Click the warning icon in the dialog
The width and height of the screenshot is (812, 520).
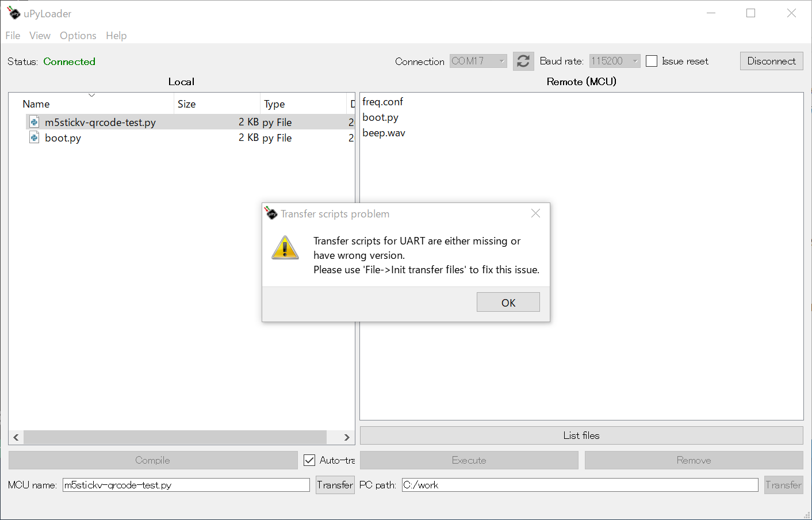tap(285, 248)
